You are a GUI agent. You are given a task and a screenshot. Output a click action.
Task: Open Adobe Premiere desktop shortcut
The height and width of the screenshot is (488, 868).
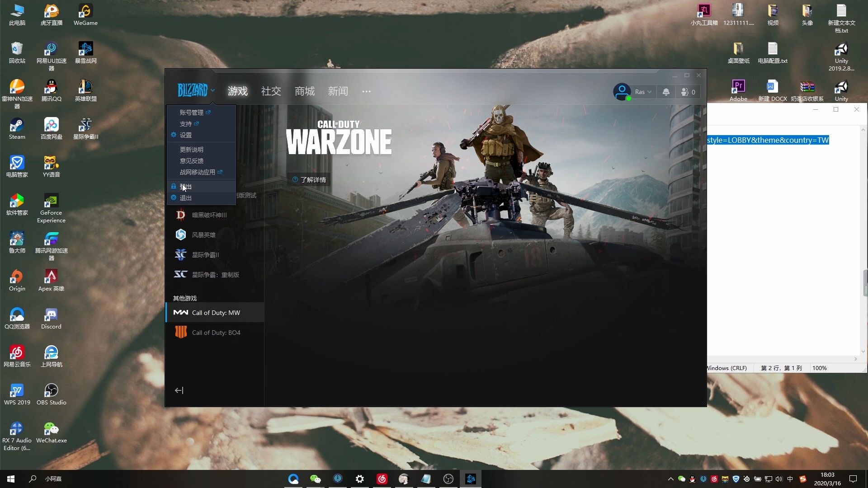coord(738,90)
